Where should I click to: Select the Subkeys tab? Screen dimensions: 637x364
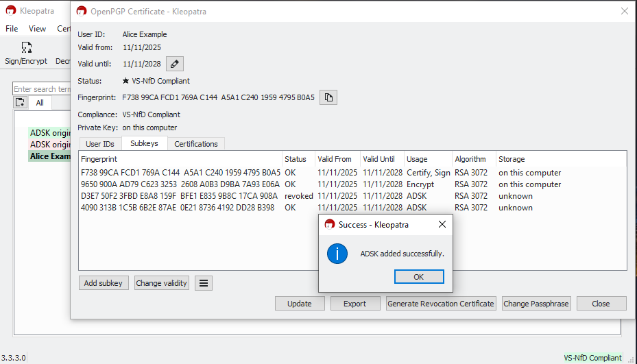[x=144, y=143]
